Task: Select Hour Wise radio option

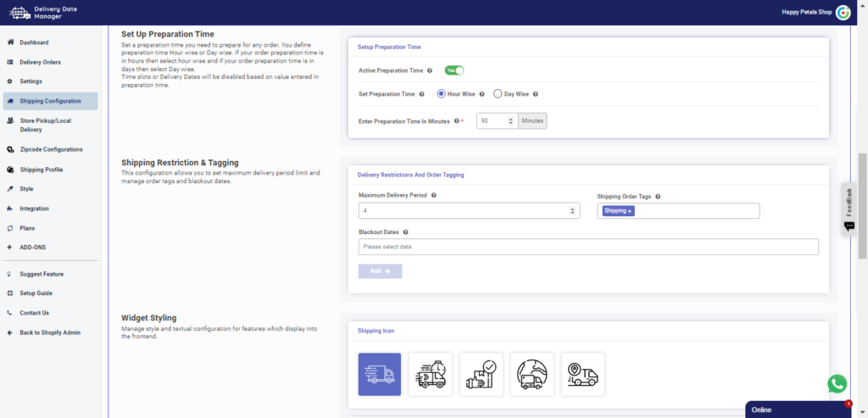Action: tap(441, 94)
